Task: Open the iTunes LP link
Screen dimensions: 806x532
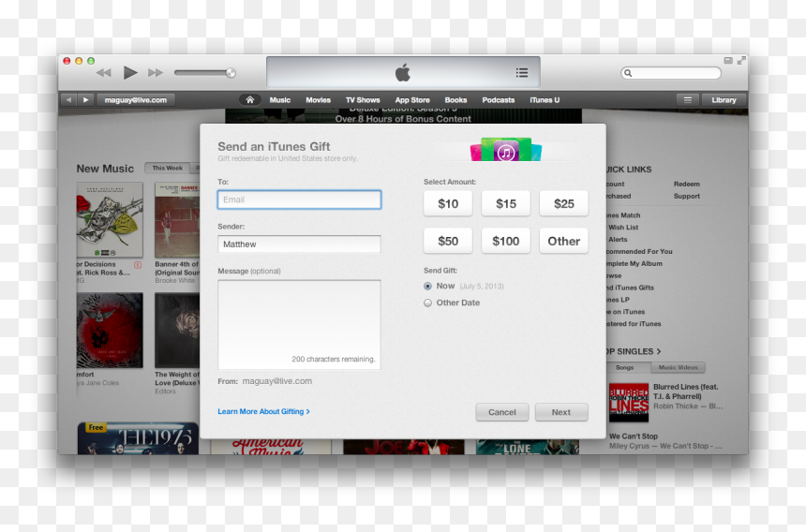Action: [618, 300]
